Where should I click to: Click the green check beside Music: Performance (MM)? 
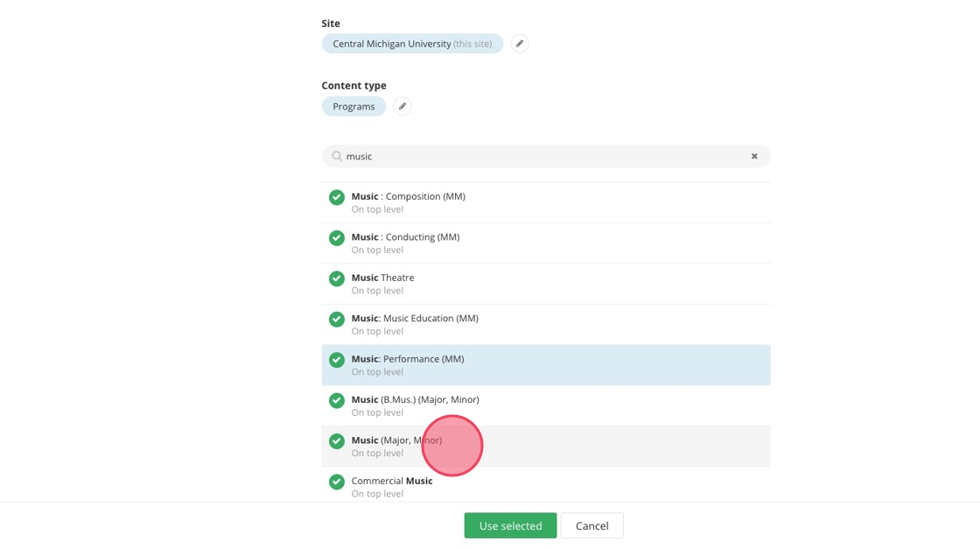coord(337,360)
